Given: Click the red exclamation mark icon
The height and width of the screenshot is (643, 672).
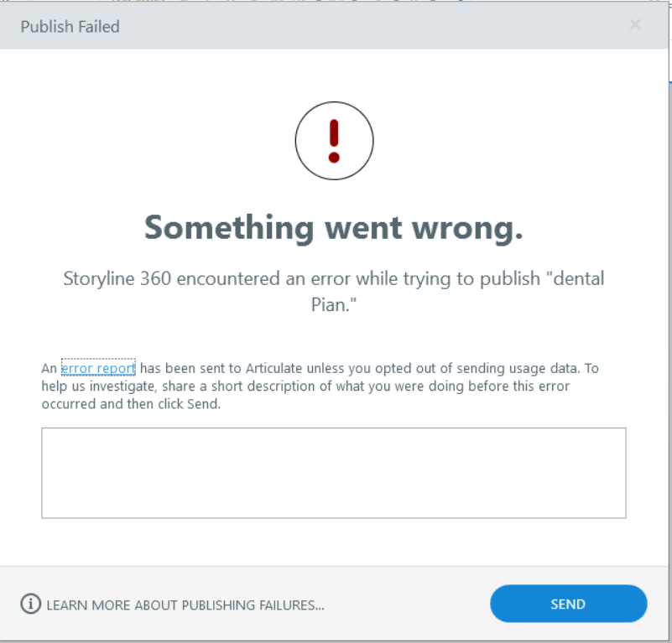Looking at the screenshot, I should point(334,141).
